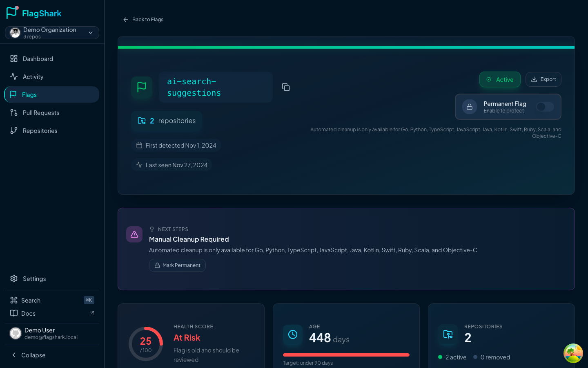The height and width of the screenshot is (368, 588).
Task: Go to Pull Requests section
Action: 41,113
